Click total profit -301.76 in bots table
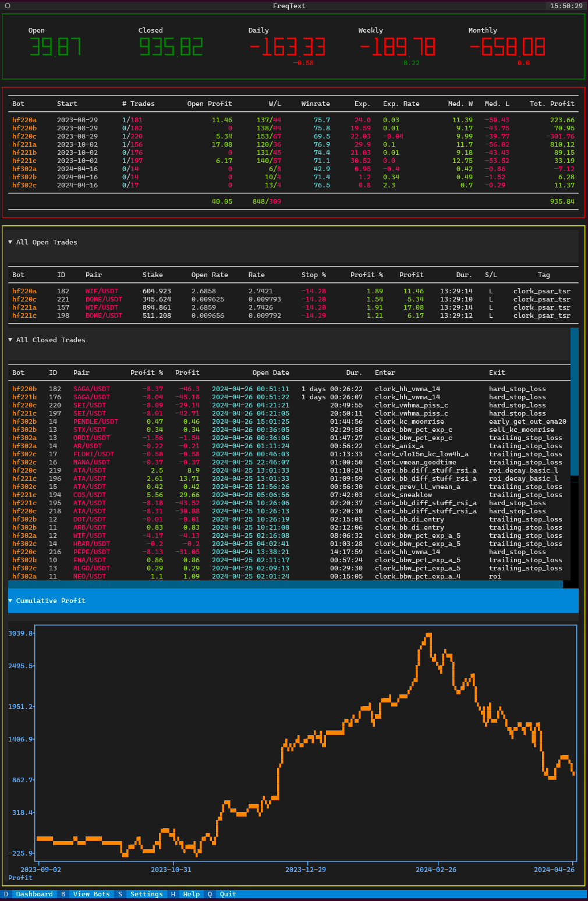This screenshot has width=588, height=901. [560, 136]
